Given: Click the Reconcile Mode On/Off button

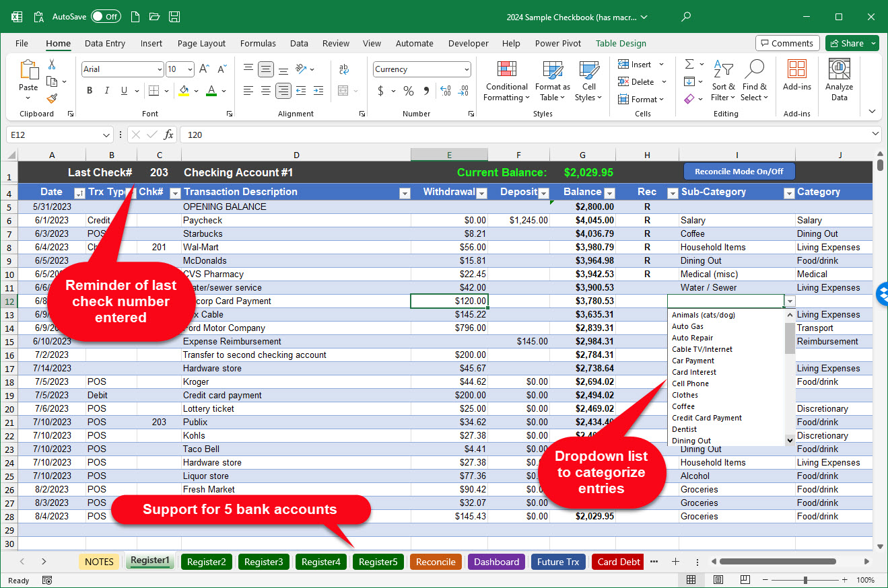Looking at the screenshot, I should [x=739, y=171].
